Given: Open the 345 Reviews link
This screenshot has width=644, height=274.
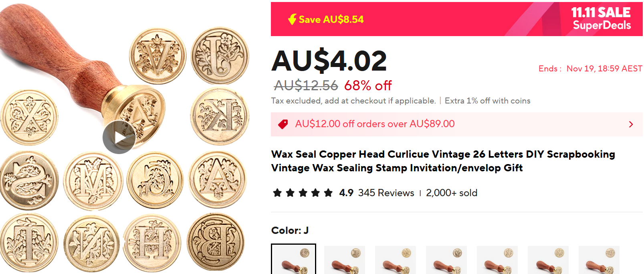Looking at the screenshot, I should (x=386, y=193).
